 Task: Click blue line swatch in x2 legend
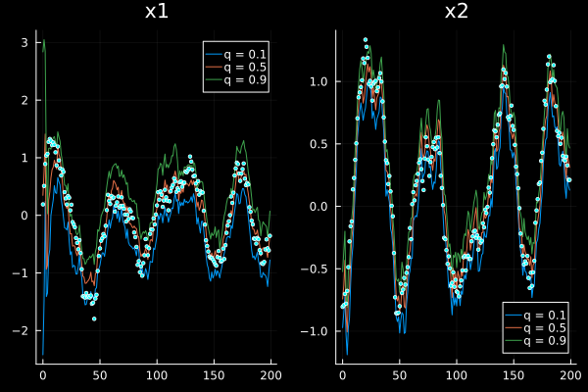[x=515, y=315]
